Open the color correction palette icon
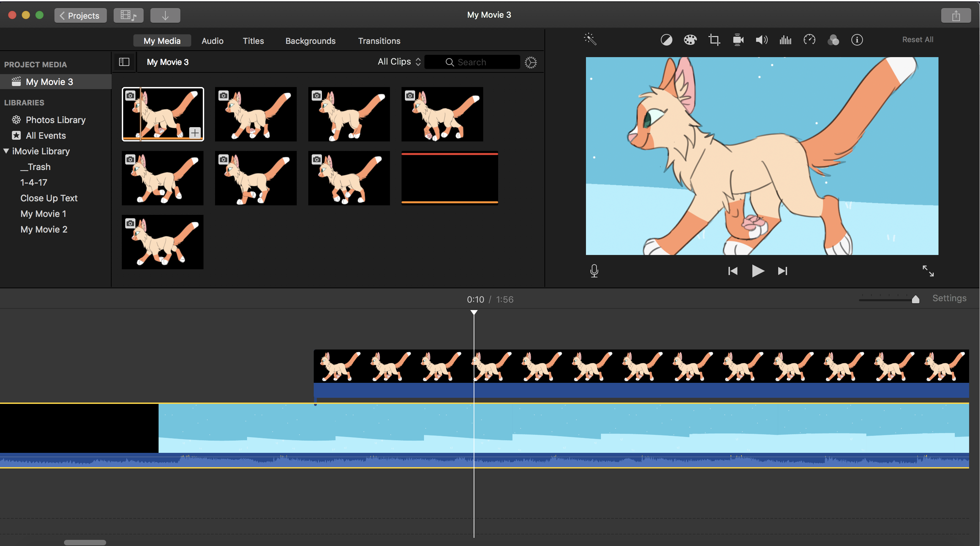Screen dimensions: 980x546 [690, 40]
